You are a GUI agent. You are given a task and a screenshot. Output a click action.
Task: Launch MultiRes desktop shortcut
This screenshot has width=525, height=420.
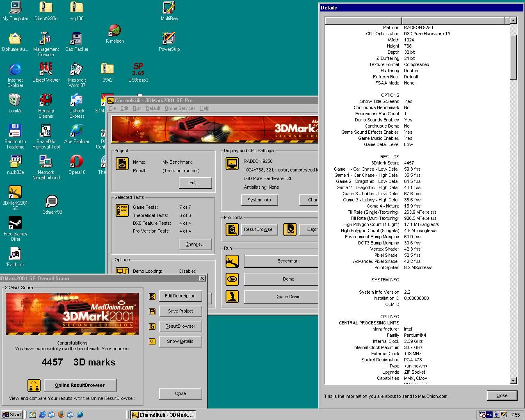169,11
